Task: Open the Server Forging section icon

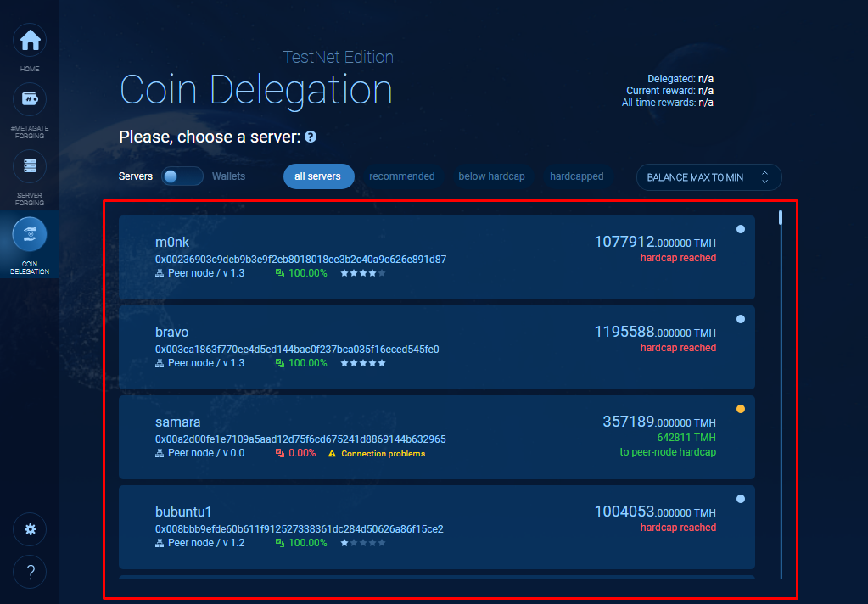Action: pyautogui.click(x=30, y=166)
